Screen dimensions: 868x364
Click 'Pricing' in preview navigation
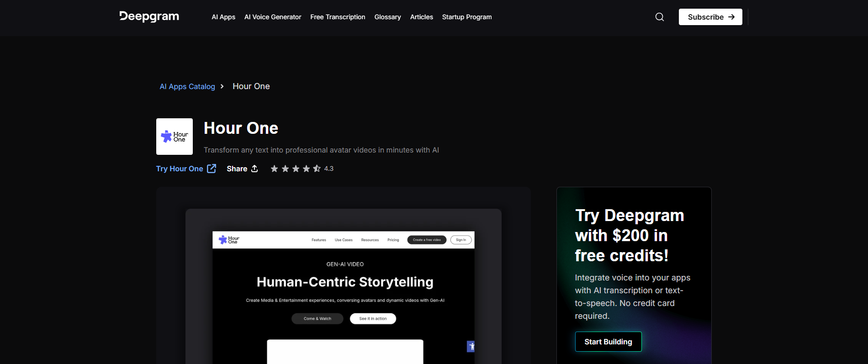point(393,240)
